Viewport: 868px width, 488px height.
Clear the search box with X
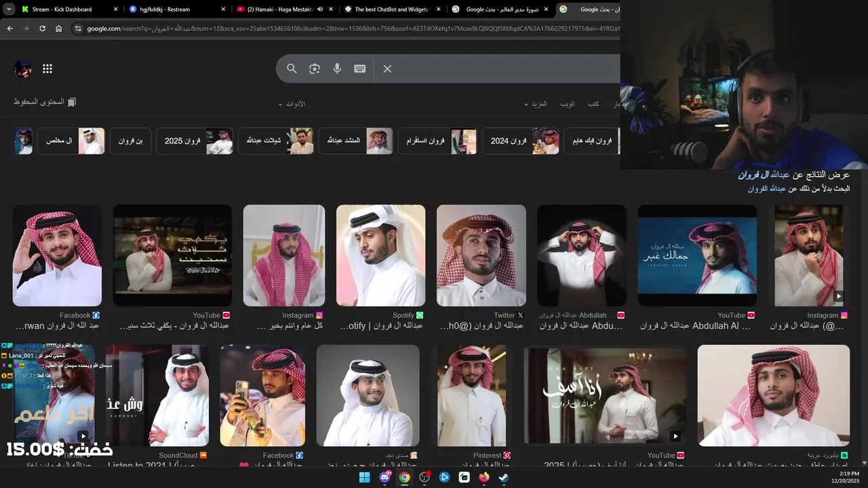pos(387,68)
